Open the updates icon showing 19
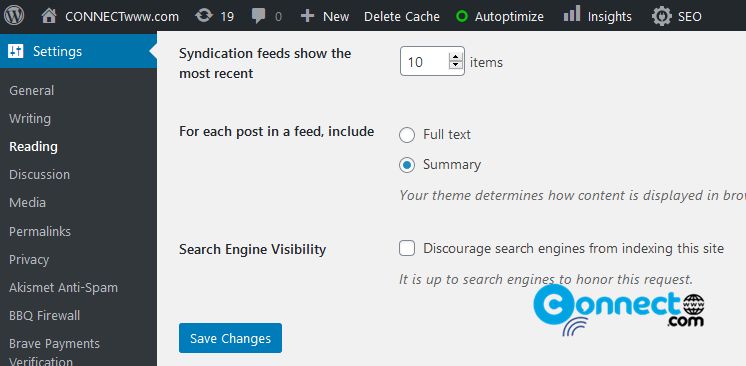The image size is (746, 366). pos(204,16)
